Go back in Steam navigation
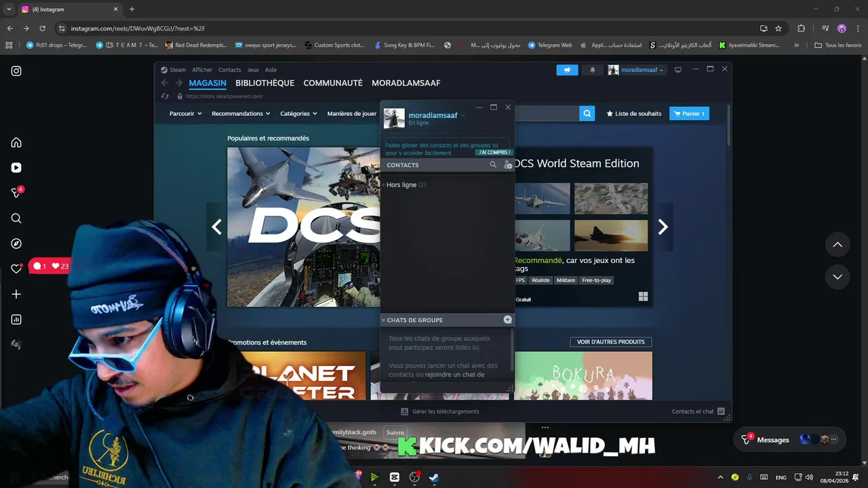 point(164,83)
